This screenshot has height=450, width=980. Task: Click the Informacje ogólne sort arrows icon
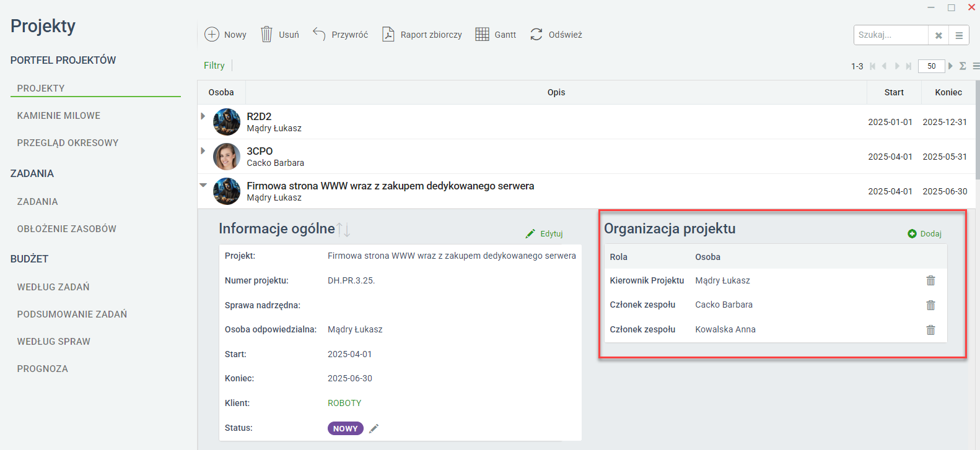click(x=344, y=229)
